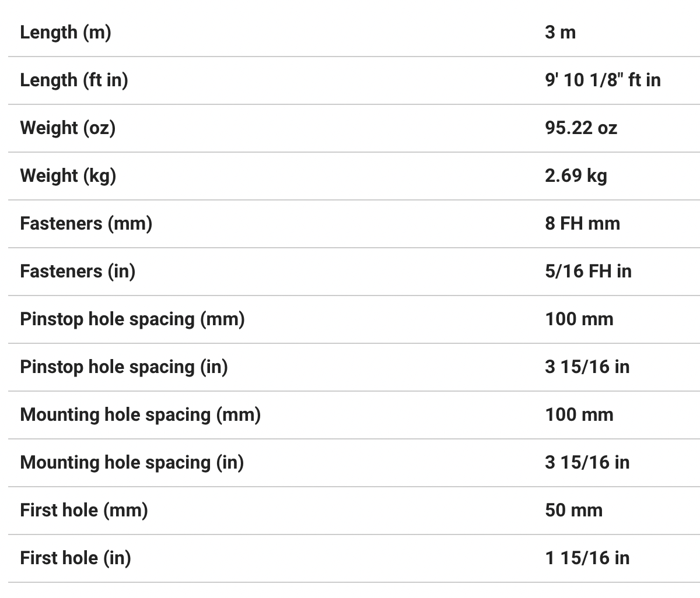Click the "Fasteners (mm)" row label
The width and height of the screenshot is (700, 598).
86,223
